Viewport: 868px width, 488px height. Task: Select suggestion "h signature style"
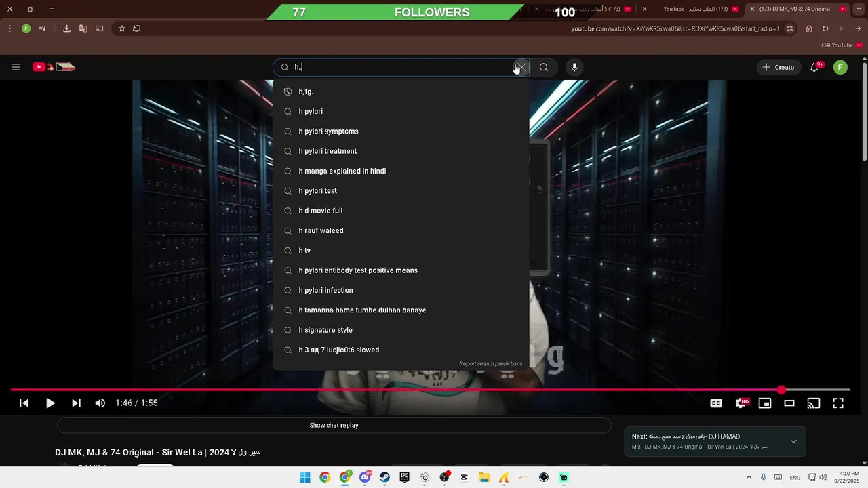(401, 330)
